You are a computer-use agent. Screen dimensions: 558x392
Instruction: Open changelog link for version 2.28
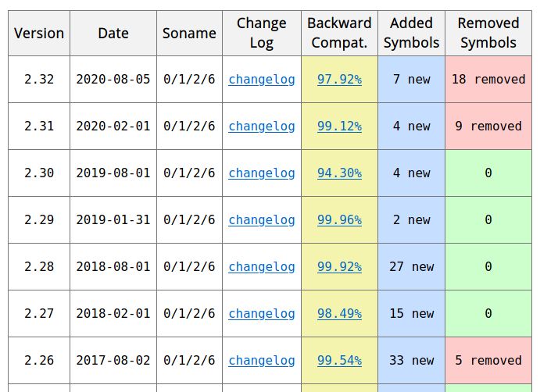[262, 266]
